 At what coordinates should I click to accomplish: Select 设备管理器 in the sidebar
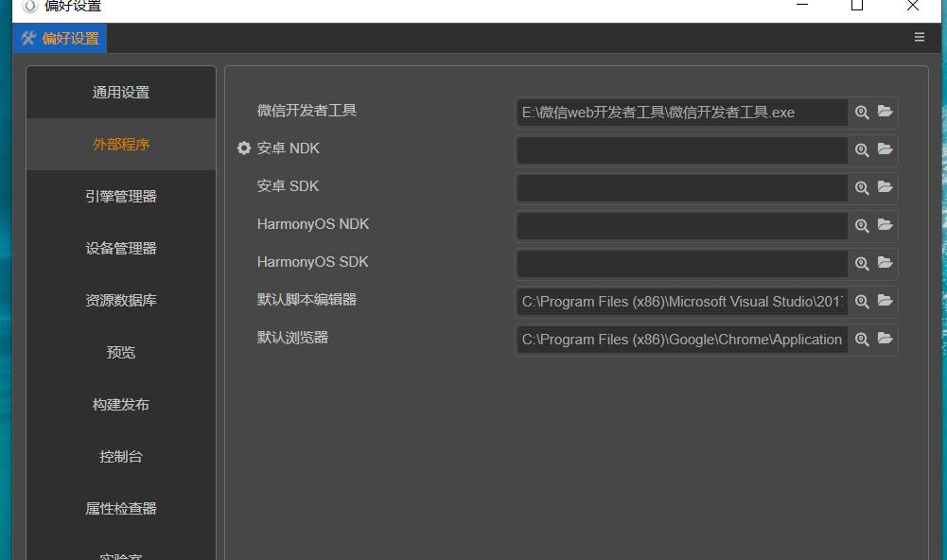[x=120, y=248]
